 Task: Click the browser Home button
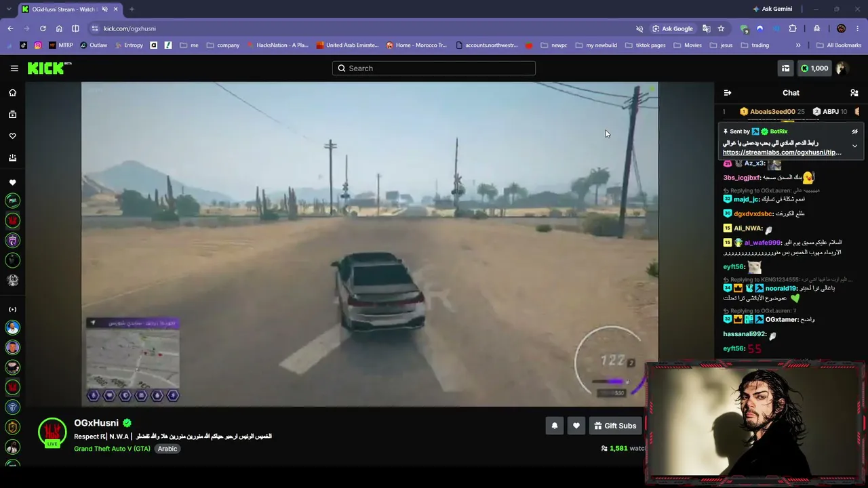pos(59,28)
